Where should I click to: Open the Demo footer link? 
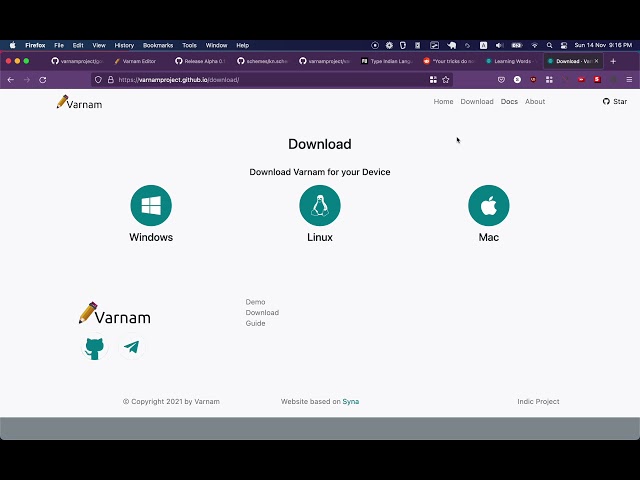(x=256, y=302)
